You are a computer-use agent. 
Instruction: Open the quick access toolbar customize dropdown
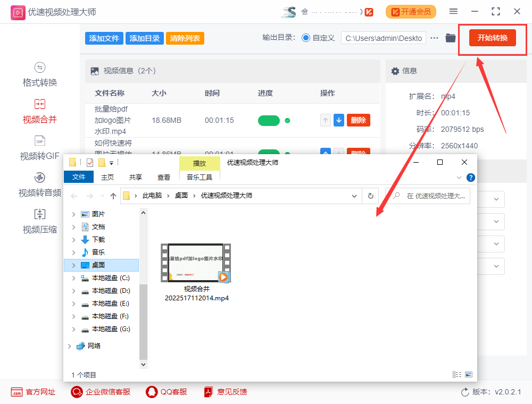pos(111,163)
